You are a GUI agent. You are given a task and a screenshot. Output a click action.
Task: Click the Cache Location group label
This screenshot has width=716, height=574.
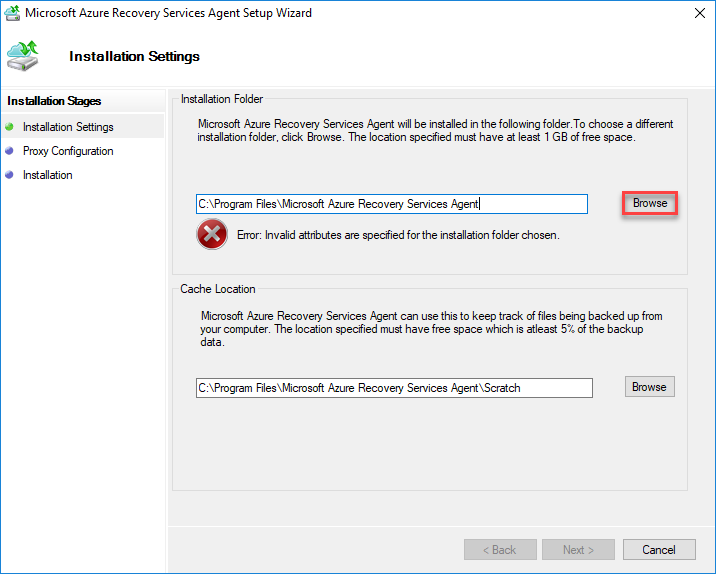(x=218, y=289)
